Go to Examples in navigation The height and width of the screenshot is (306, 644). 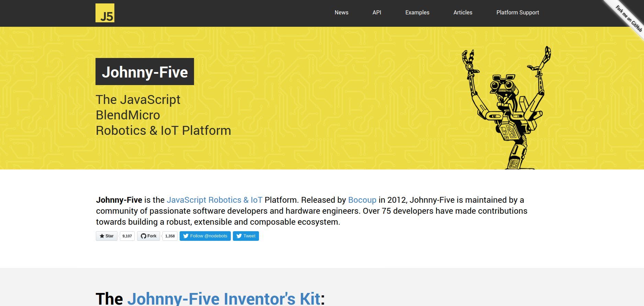pos(417,12)
